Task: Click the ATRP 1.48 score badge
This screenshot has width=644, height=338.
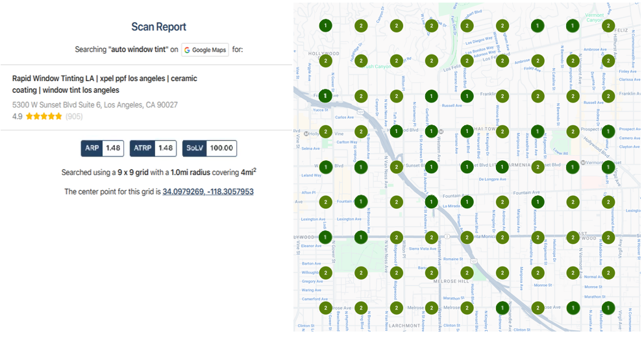Action: [x=153, y=148]
